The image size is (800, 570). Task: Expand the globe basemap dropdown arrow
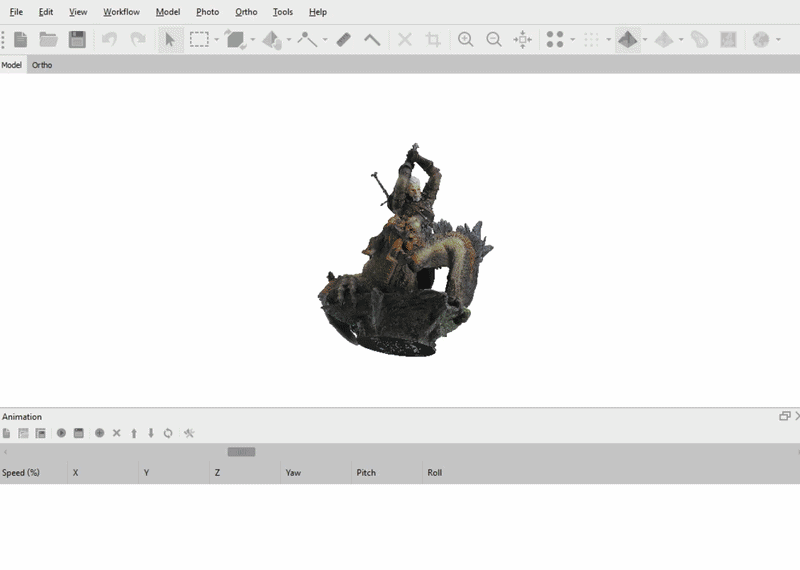[x=778, y=40]
